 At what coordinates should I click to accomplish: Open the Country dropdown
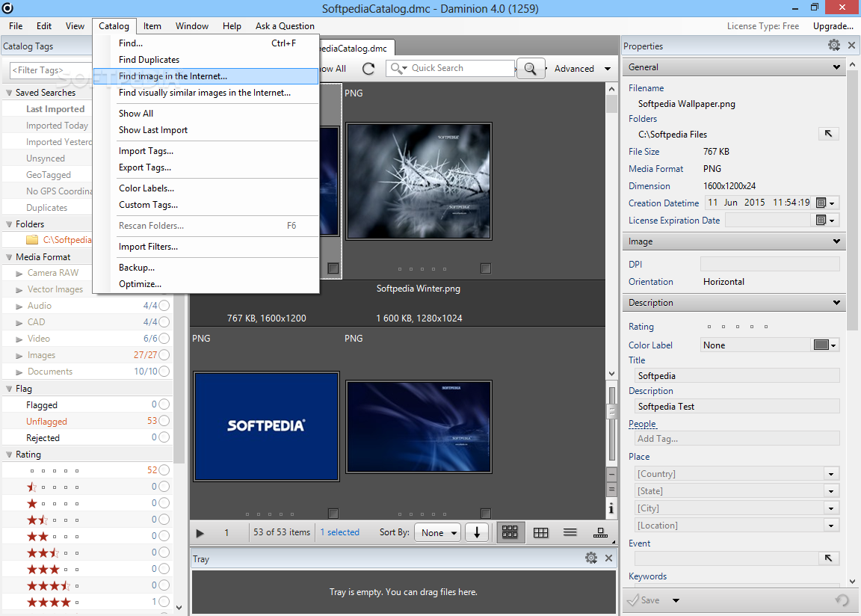(831, 474)
